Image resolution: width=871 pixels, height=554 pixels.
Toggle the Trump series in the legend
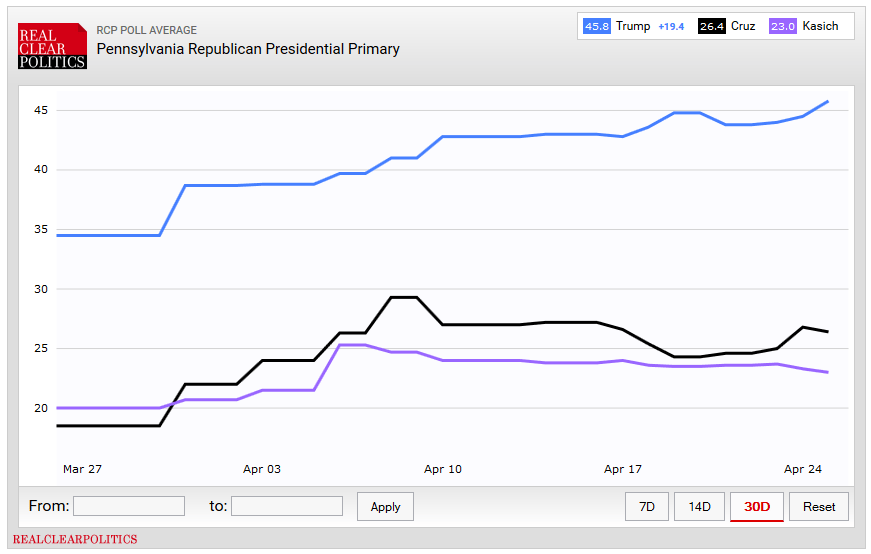(633, 26)
